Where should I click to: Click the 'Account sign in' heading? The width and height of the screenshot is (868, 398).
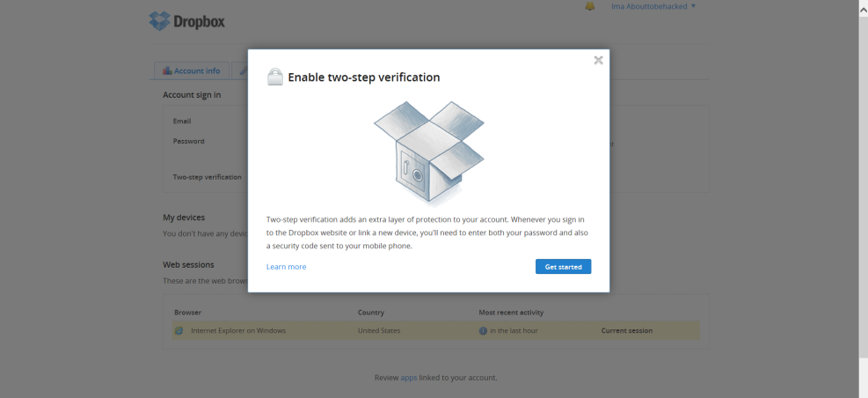[192, 95]
